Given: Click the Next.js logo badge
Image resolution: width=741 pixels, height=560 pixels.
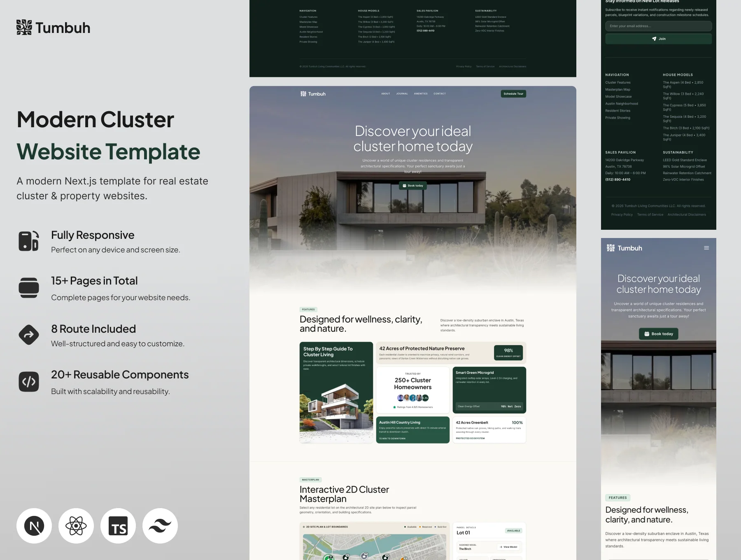Looking at the screenshot, I should (x=34, y=526).
